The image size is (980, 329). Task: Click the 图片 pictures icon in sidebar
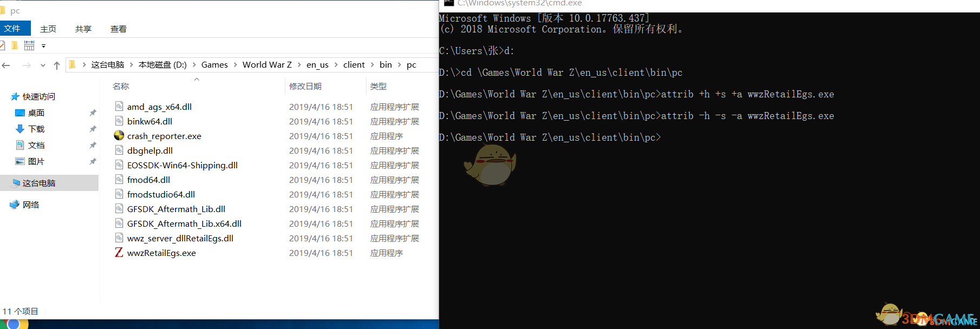pyautogui.click(x=20, y=161)
